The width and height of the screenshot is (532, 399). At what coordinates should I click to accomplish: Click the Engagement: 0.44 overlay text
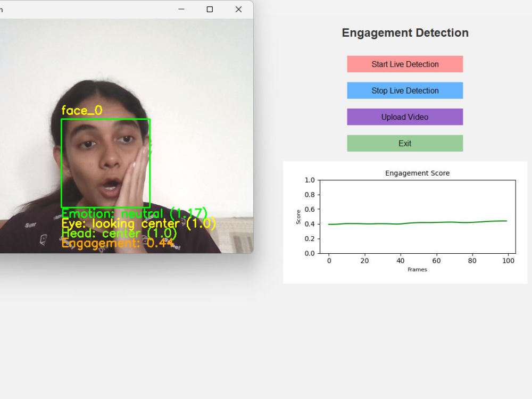(x=118, y=243)
